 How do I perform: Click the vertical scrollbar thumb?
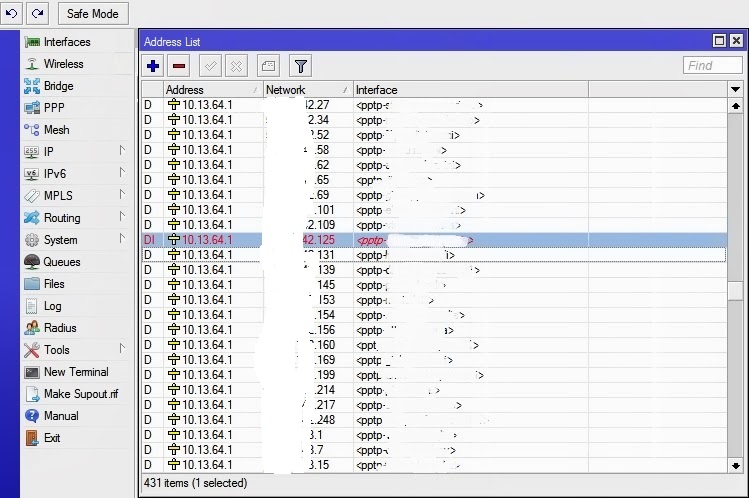pos(736,291)
